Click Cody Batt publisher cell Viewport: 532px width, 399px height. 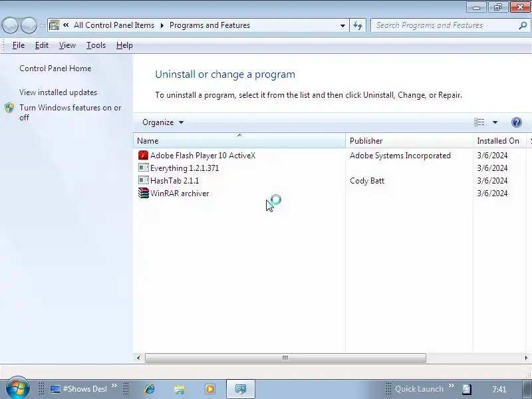367,180
